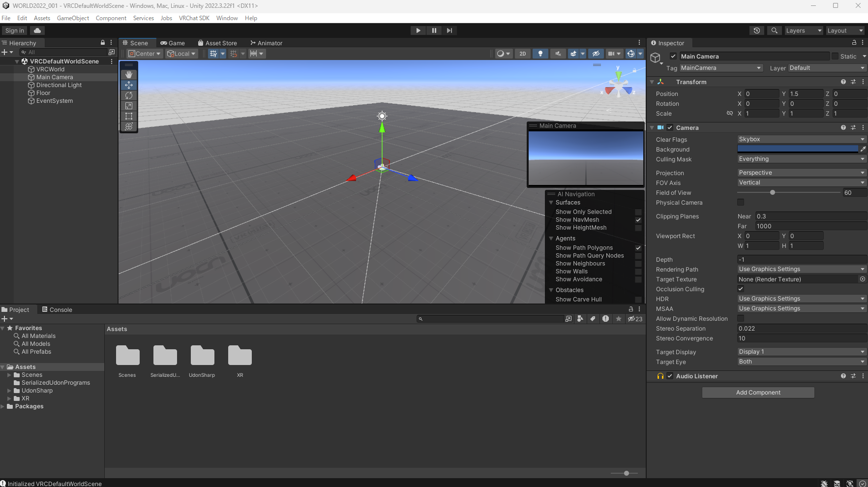Toggle scene lighting lightbulb icon

540,54
